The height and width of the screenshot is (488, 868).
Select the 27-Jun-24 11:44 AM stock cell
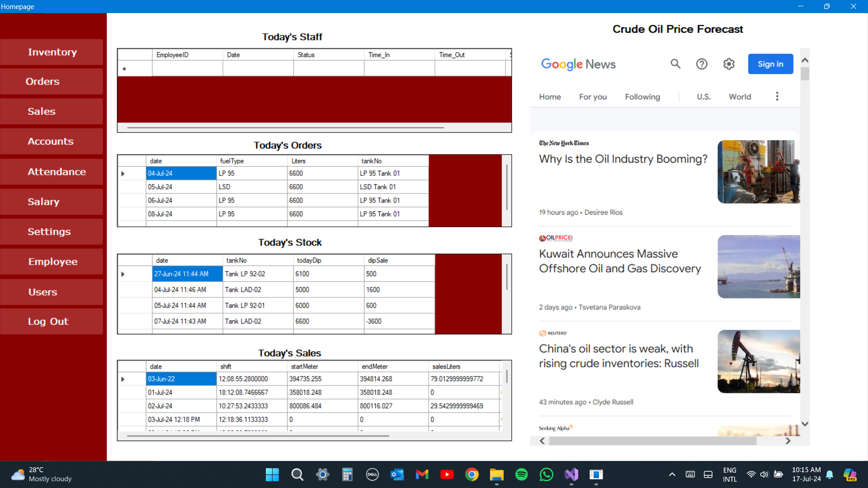pos(188,274)
